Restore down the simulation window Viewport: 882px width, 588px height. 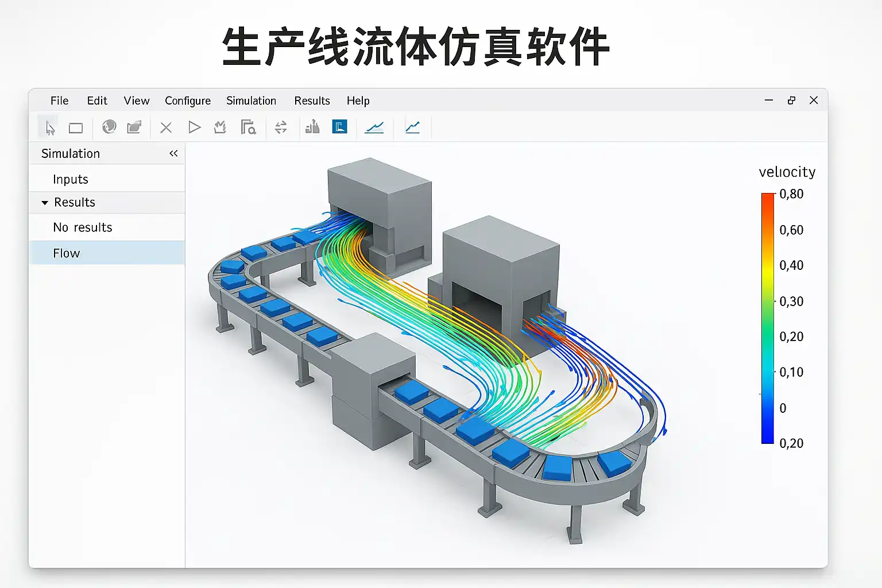tap(791, 100)
